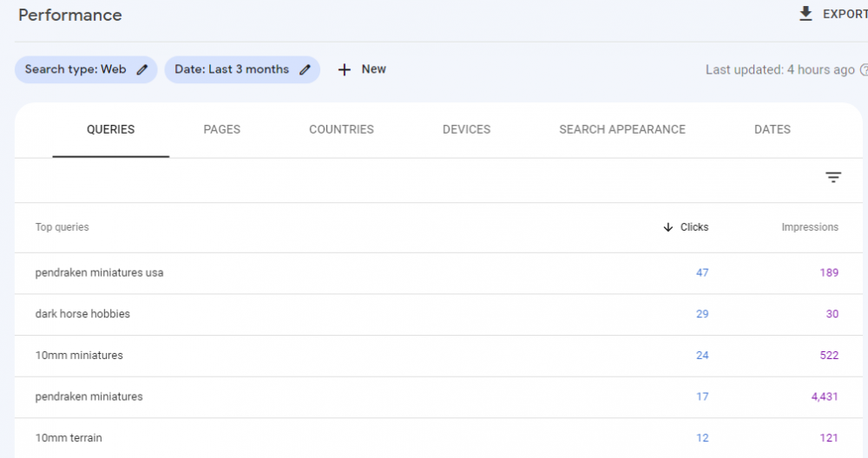Open the Date: Last 3 months chip

[x=231, y=69]
